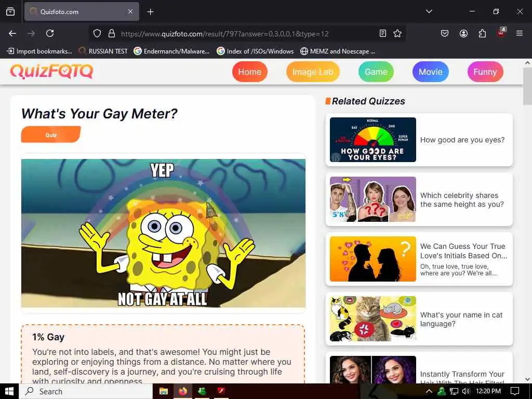Open the Firefox hamburger application menu

click(520, 33)
